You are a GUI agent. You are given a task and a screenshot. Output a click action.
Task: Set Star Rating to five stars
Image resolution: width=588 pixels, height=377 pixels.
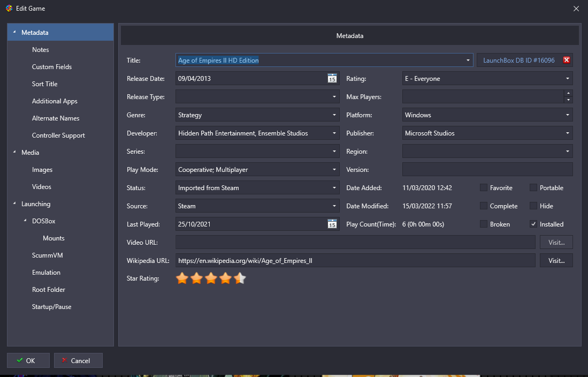coord(240,278)
